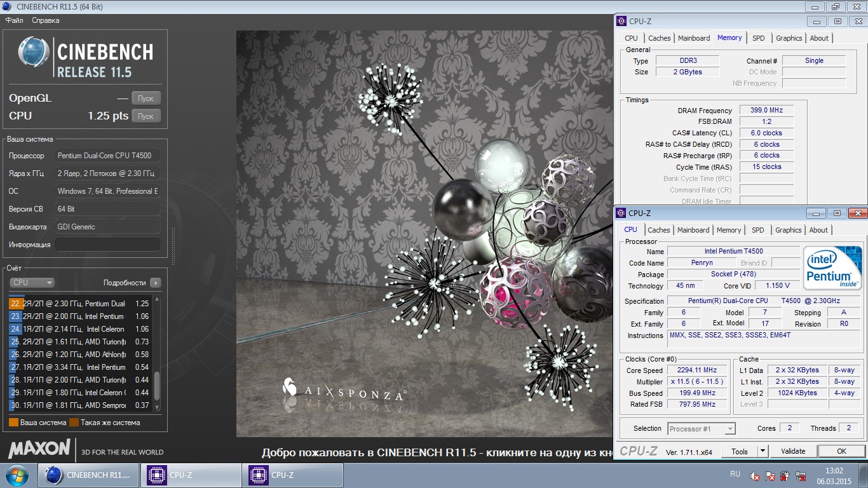
Task: Open Caches tab in lower CPU-Z
Action: [x=659, y=230]
